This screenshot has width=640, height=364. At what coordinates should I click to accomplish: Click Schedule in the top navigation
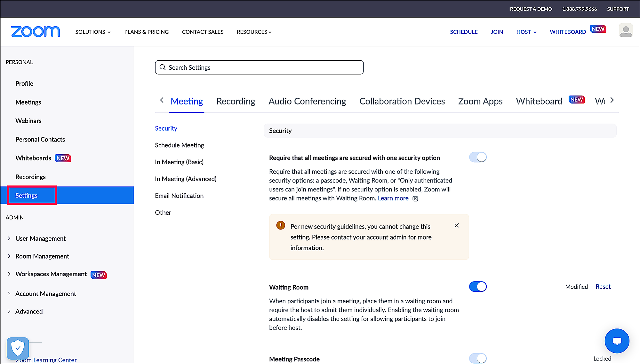point(464,32)
